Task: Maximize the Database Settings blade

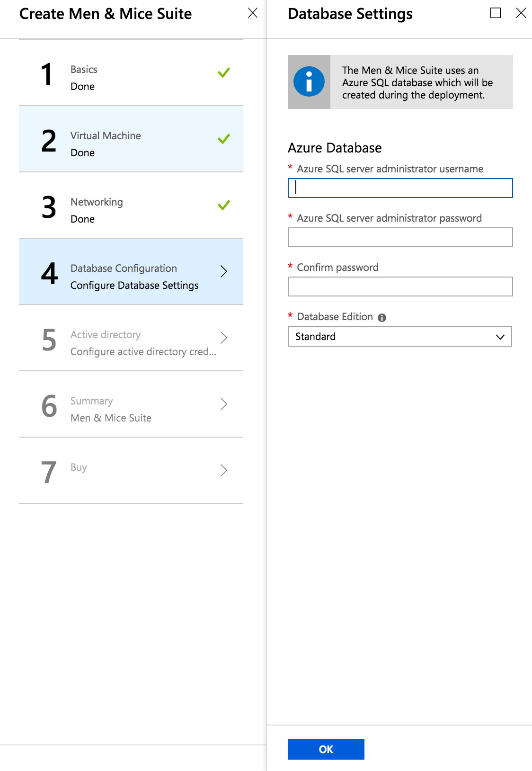Action: coord(496,13)
